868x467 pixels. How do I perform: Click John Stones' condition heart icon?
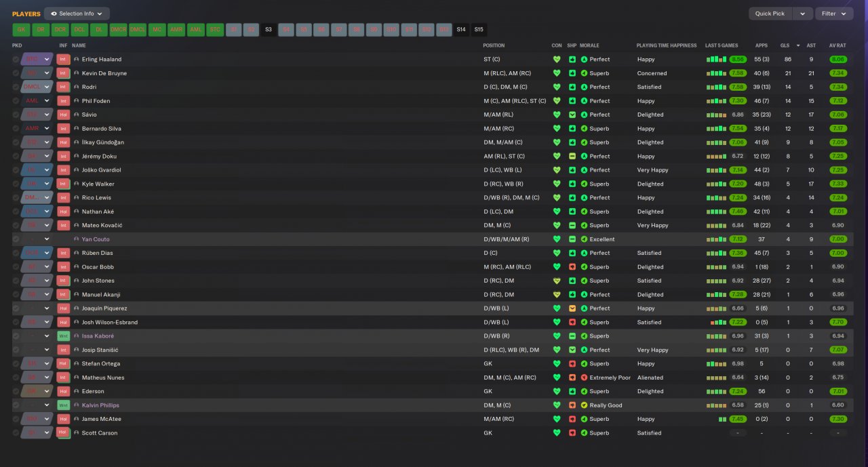tap(557, 281)
